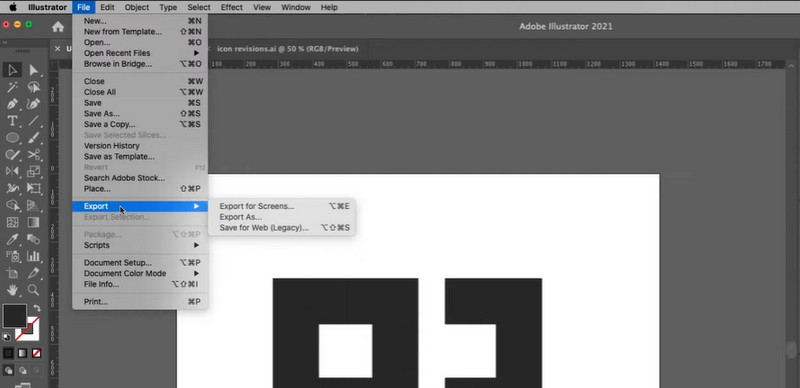Set paint mode to Gradient
Viewport: 800px width, 388px height.
(x=22, y=353)
